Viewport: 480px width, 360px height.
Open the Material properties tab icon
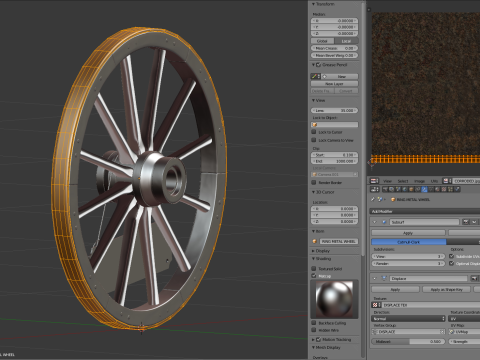(437, 189)
